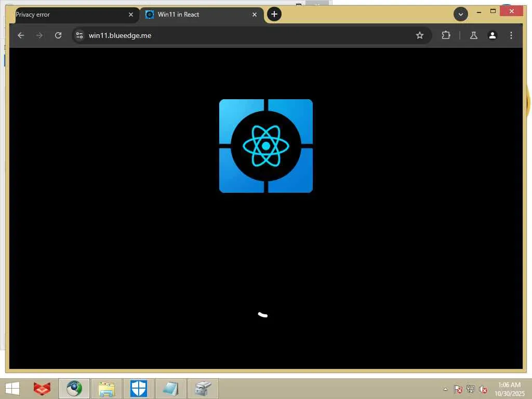Select the Win11 in React tab
Viewport: 532px width, 399px height.
pyautogui.click(x=202, y=15)
